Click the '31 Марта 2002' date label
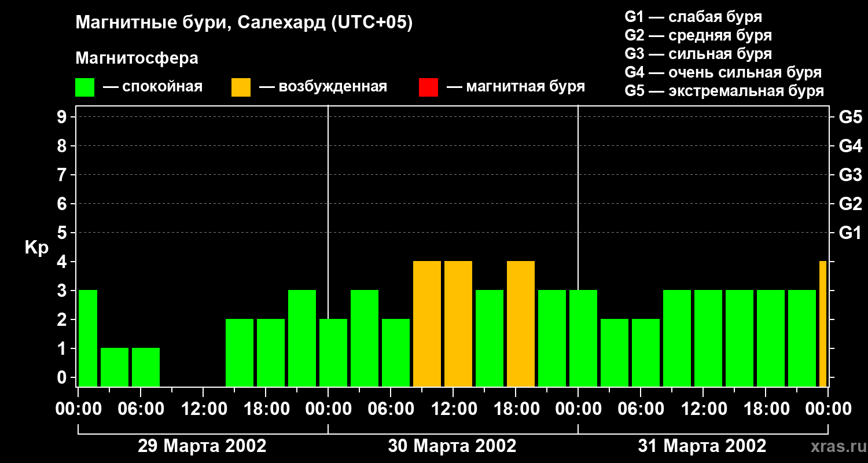The height and width of the screenshot is (463, 868). click(702, 446)
